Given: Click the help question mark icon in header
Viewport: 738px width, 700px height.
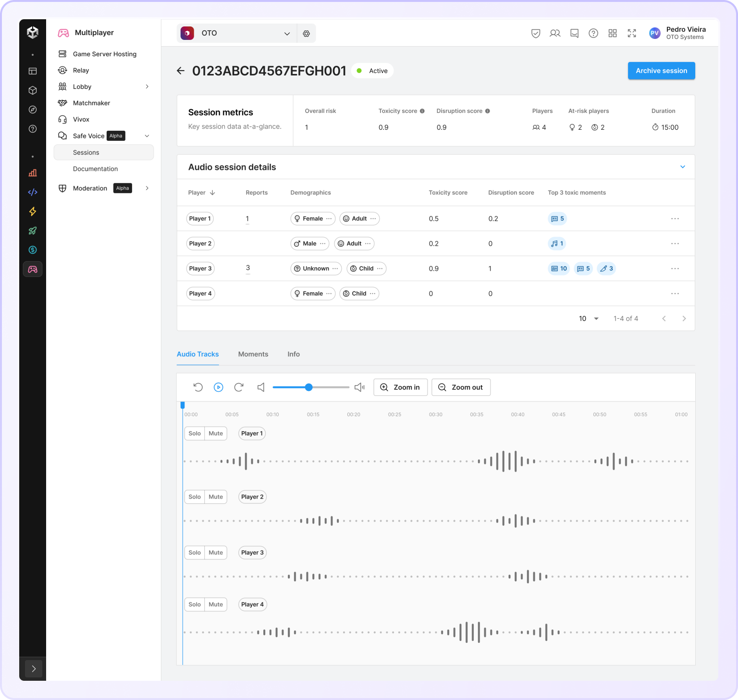Looking at the screenshot, I should click(x=593, y=33).
